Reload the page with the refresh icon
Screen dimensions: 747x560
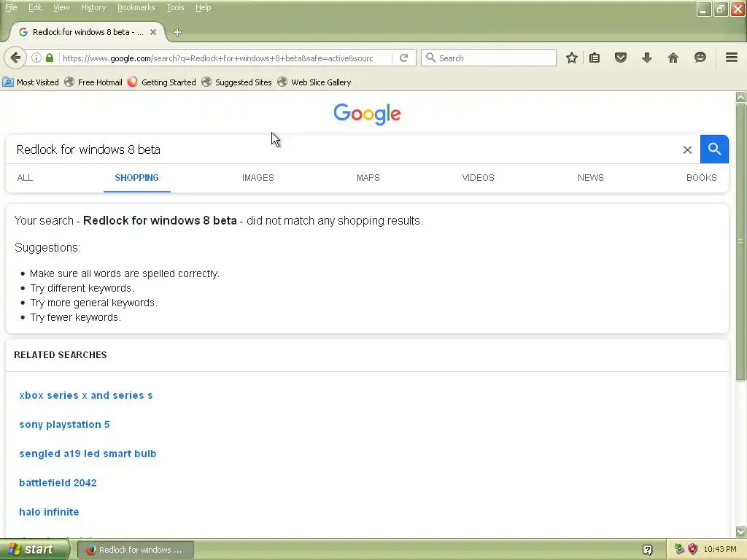[x=403, y=58]
